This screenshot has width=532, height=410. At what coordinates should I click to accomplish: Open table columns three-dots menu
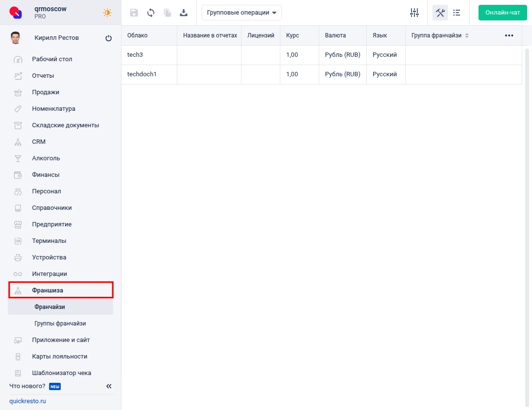point(509,35)
